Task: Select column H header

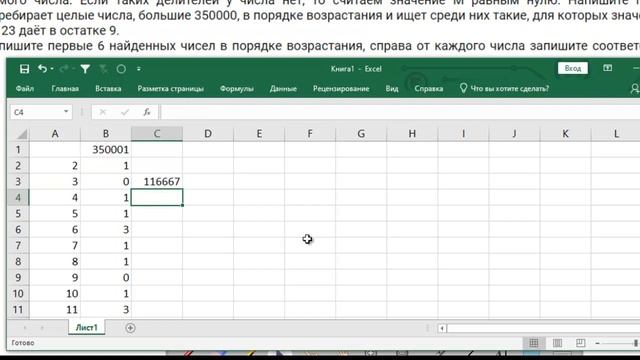Action: pos(412,134)
